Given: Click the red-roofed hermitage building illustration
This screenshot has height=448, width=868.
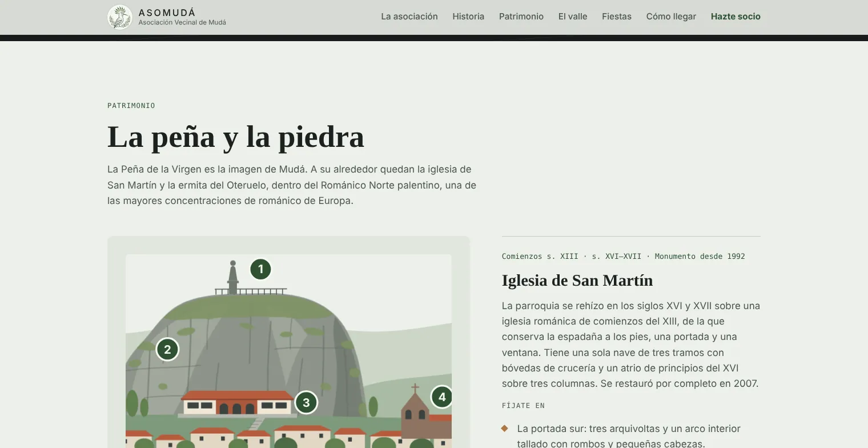Looking at the screenshot, I should pyautogui.click(x=237, y=403).
